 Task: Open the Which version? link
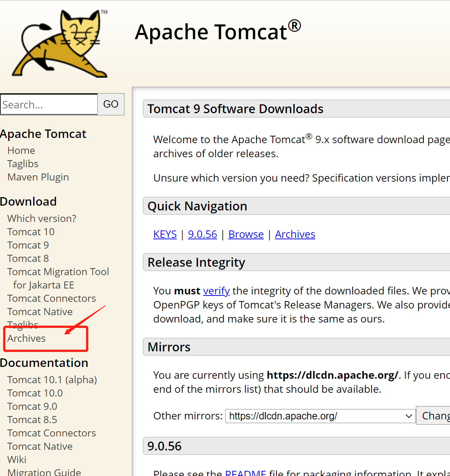42,219
